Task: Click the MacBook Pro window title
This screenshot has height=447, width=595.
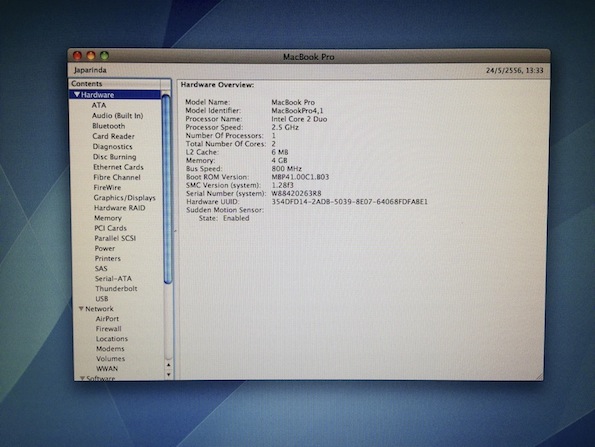Action: pyautogui.click(x=309, y=57)
